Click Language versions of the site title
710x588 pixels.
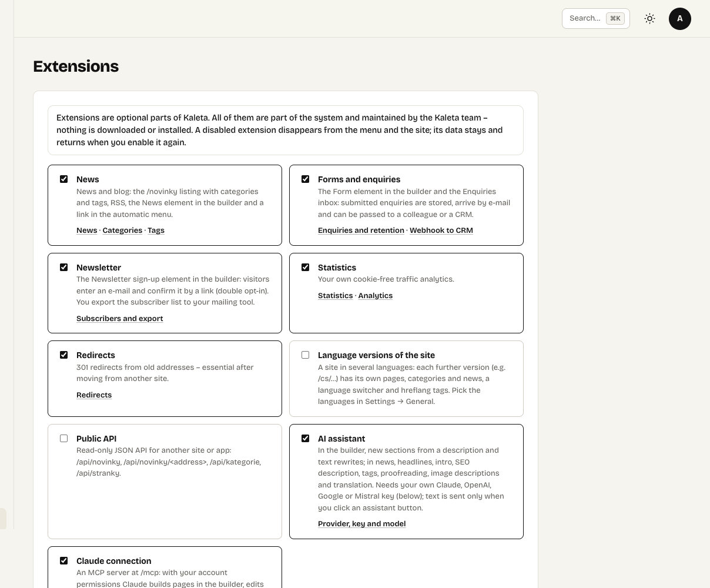pos(376,355)
